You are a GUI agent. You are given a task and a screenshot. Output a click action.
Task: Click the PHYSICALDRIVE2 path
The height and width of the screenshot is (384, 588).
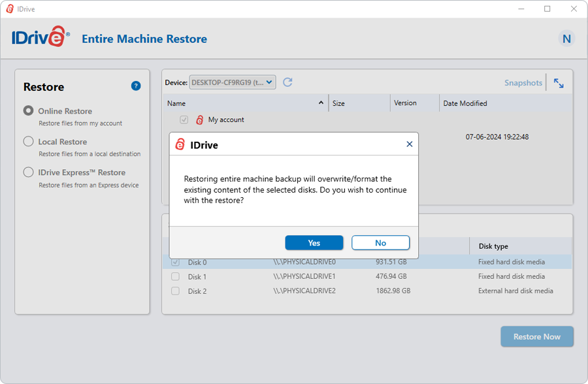(x=304, y=291)
